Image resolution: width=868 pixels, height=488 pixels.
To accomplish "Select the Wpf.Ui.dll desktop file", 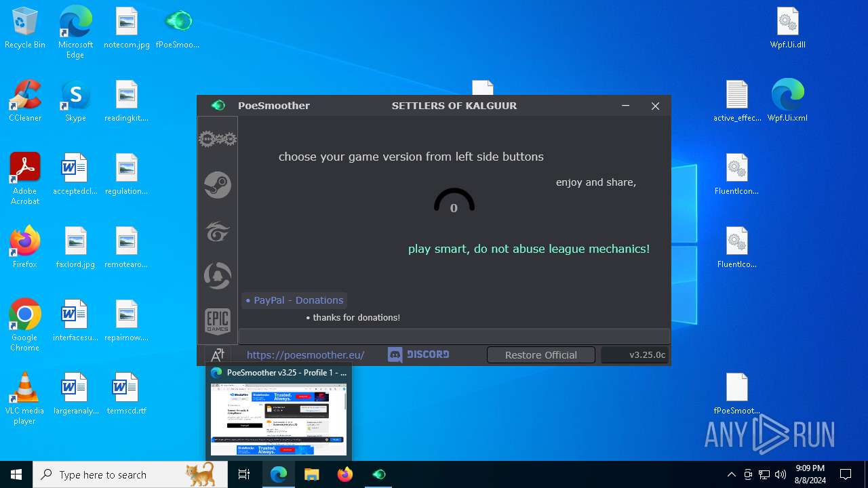I will click(x=788, y=28).
